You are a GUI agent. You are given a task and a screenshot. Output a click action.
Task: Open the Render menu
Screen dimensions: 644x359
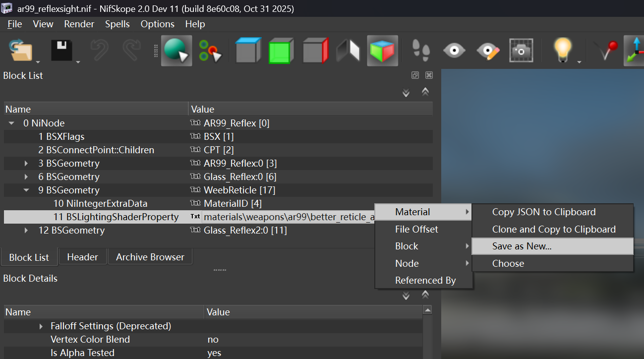click(x=79, y=24)
